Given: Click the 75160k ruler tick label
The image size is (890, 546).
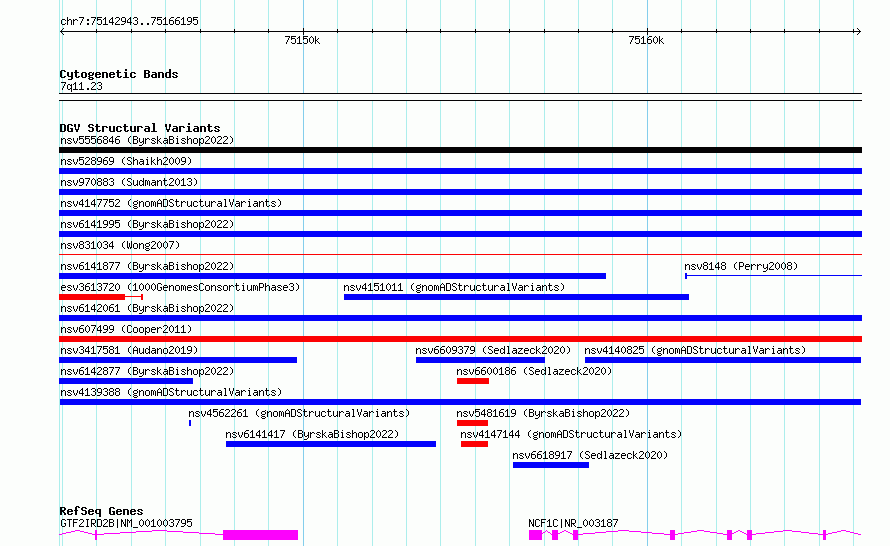Looking at the screenshot, I should pos(646,40).
